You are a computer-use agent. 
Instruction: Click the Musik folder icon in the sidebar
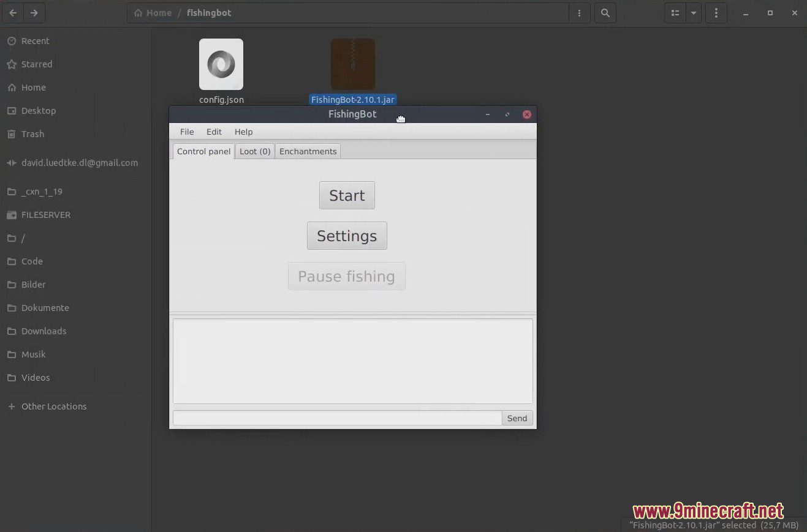click(11, 354)
